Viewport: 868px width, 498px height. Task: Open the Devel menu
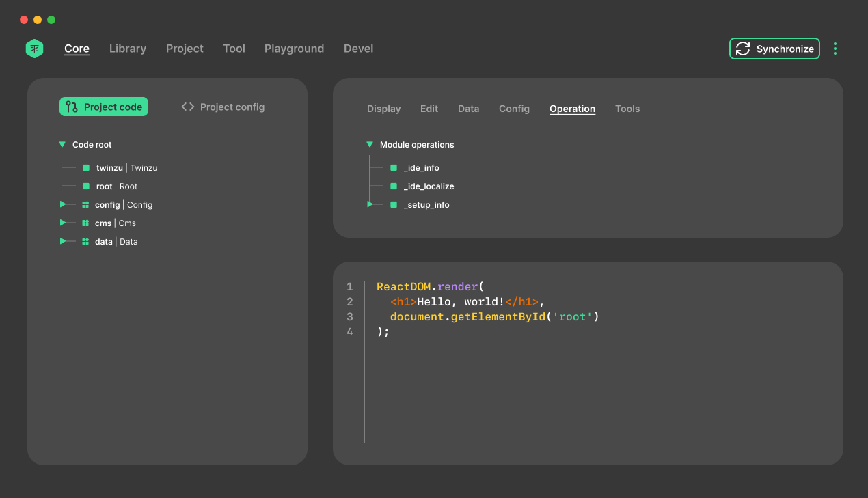(358, 49)
